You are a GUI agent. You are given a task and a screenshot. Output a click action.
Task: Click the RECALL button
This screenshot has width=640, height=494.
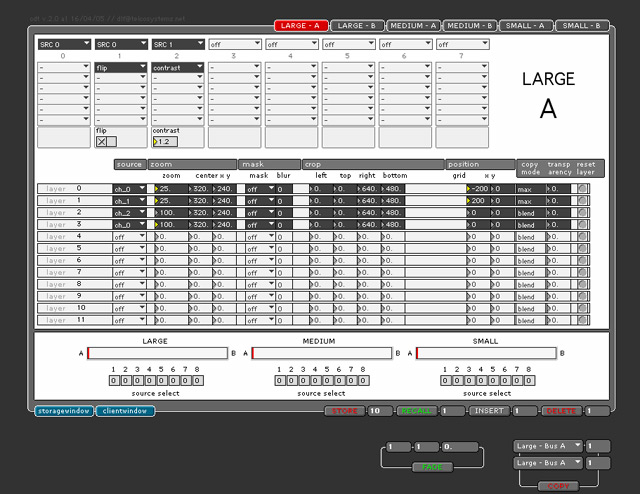coord(417,411)
